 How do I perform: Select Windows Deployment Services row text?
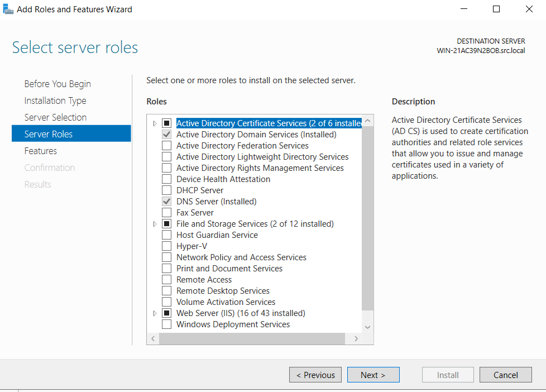click(233, 324)
